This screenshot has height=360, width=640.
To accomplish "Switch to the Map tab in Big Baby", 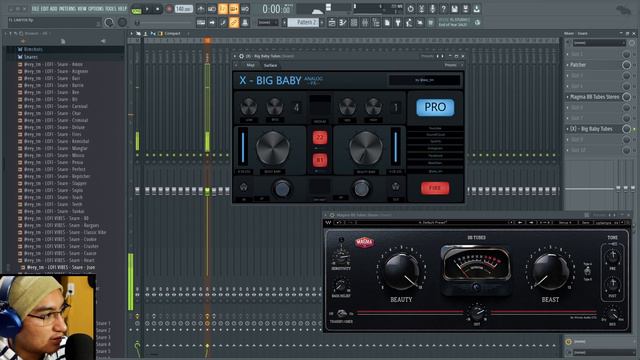I will [x=250, y=65].
